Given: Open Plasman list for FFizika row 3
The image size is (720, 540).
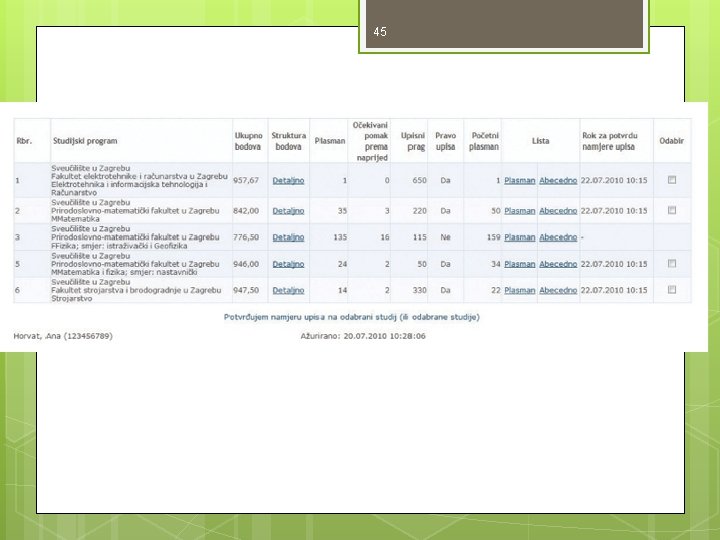Looking at the screenshot, I should 520,237.
